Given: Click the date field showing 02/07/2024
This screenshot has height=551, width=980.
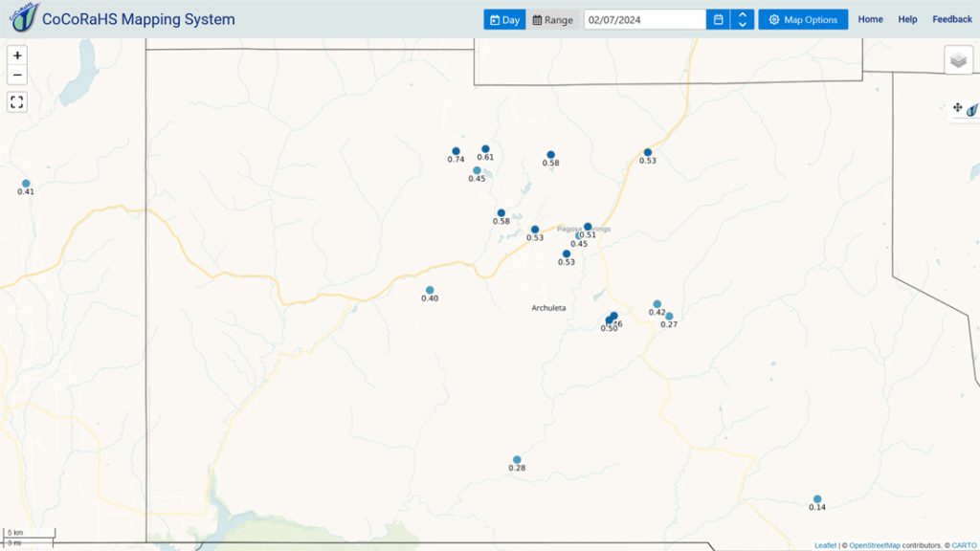Looking at the screenshot, I should [x=645, y=19].
